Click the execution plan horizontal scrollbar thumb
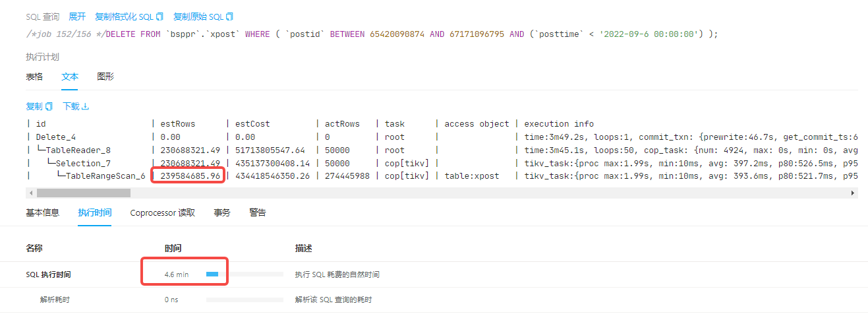Viewport: 868px width, 320px height. click(84, 193)
